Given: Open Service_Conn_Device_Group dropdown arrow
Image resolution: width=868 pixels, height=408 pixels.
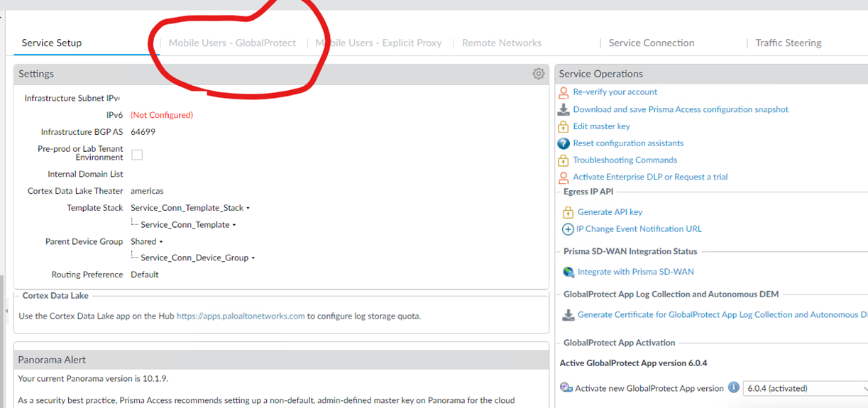Looking at the screenshot, I should coord(253,258).
